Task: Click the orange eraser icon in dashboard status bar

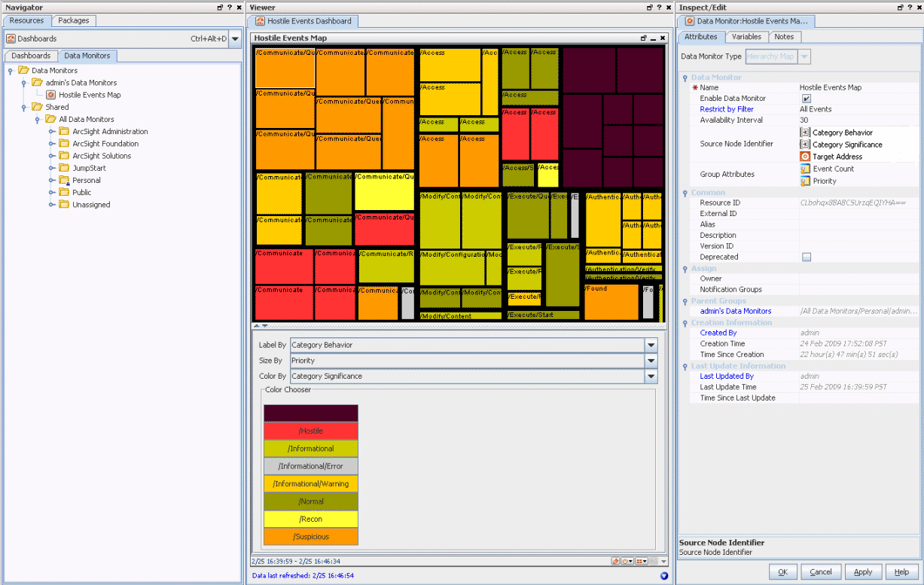Action: (x=616, y=562)
